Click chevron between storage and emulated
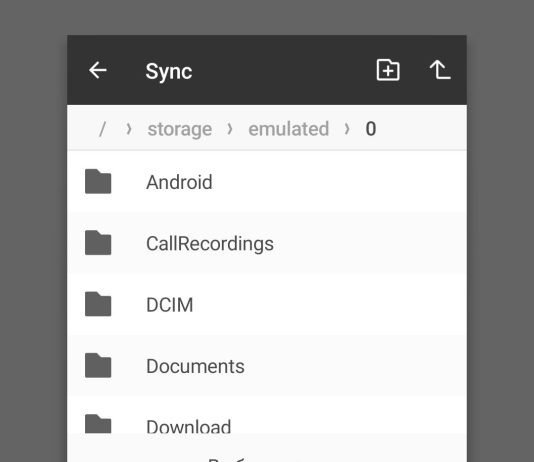 [230, 129]
